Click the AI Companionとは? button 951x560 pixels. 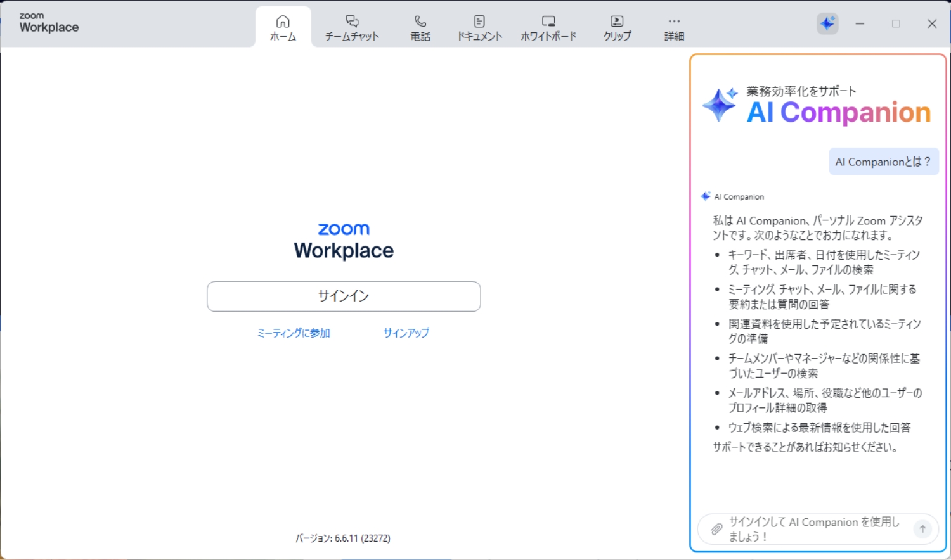click(883, 162)
